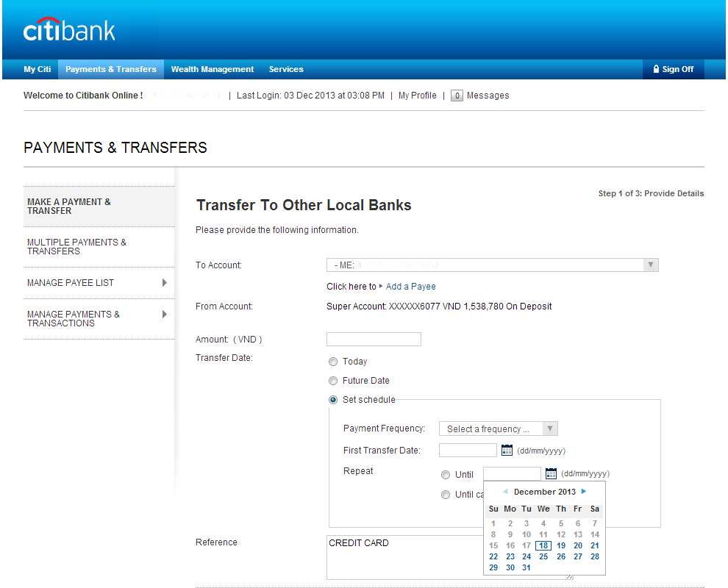Pick day 26 in the calendar
This screenshot has width=728, height=588.
[561, 556]
